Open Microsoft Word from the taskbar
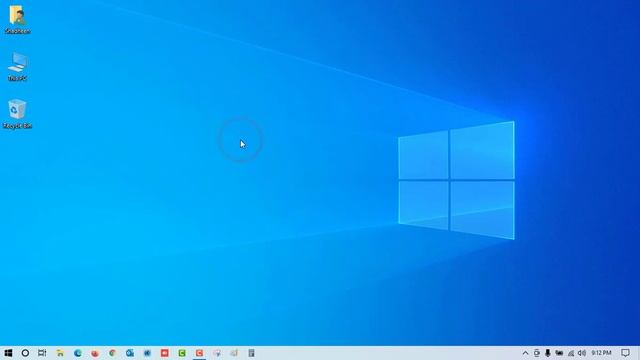Viewport: 640px width, 360px height. [x=147, y=353]
